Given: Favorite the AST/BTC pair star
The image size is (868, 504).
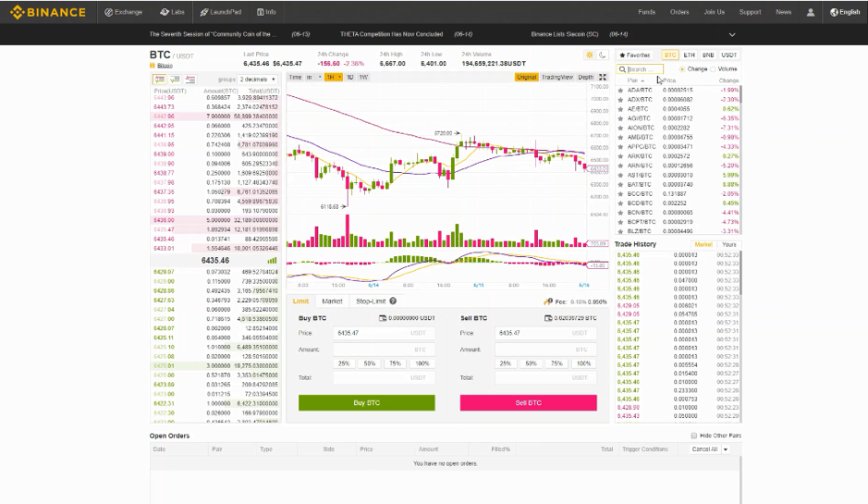Looking at the screenshot, I should [620, 175].
